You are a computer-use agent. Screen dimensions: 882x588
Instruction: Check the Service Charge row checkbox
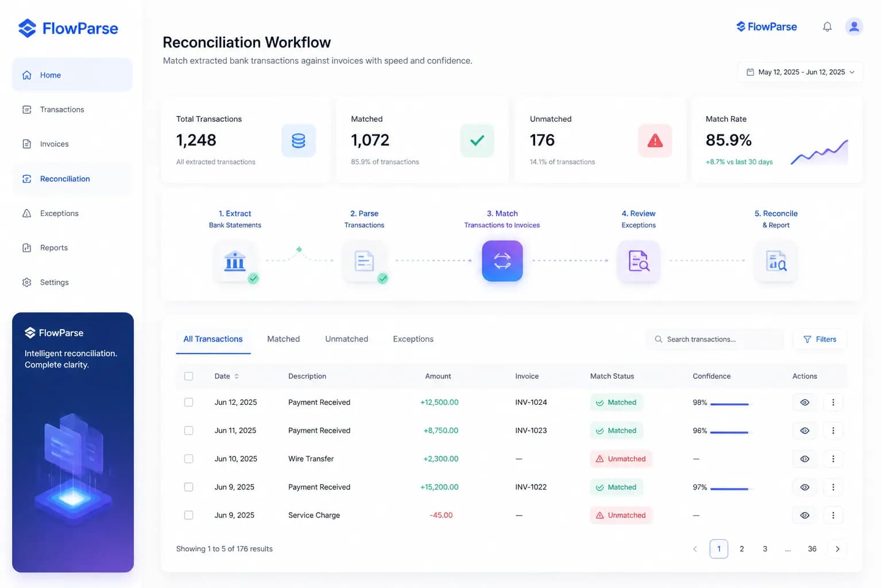coord(188,515)
